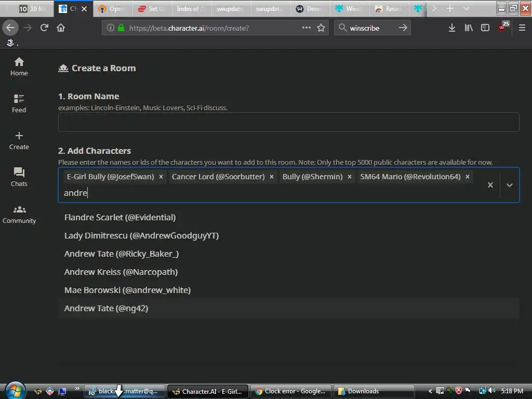
Task: Click the taskbar volume speaker icon
Action: click(x=492, y=391)
